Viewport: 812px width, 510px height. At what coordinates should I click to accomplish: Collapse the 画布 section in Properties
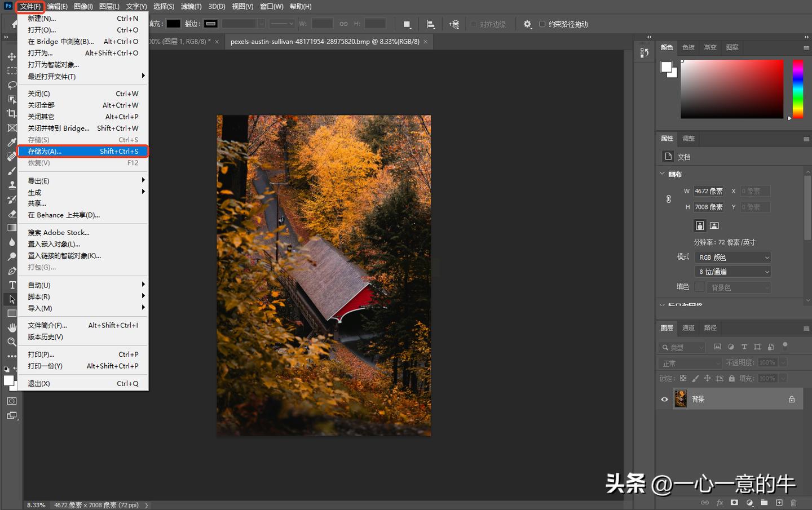click(662, 174)
